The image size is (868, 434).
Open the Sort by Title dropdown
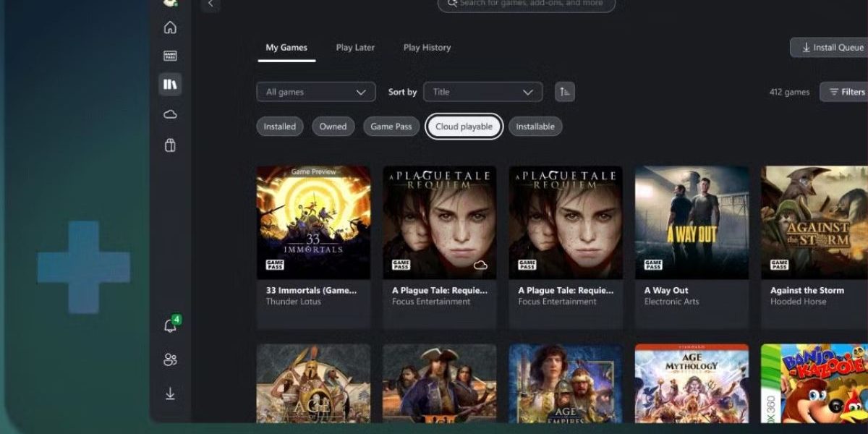483,92
